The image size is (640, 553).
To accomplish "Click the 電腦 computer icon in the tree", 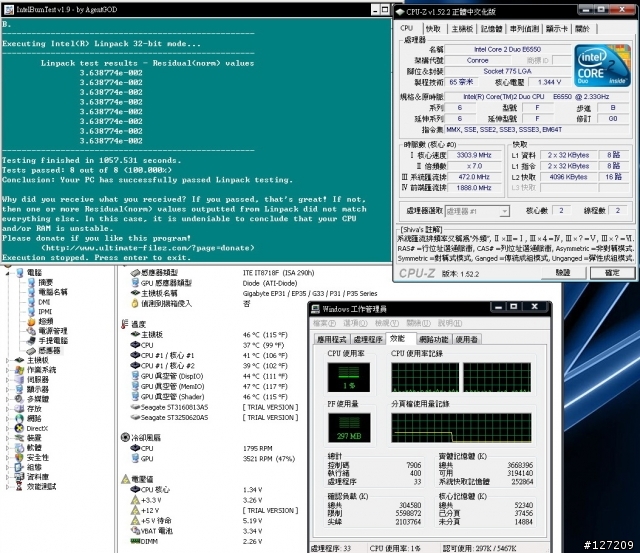I will click(20, 272).
